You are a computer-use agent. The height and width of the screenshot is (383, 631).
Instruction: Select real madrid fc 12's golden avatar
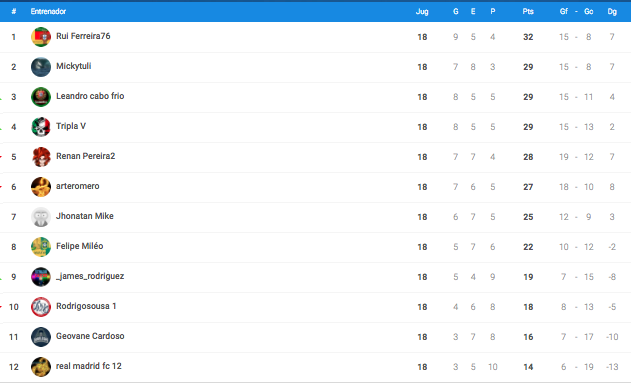41,367
